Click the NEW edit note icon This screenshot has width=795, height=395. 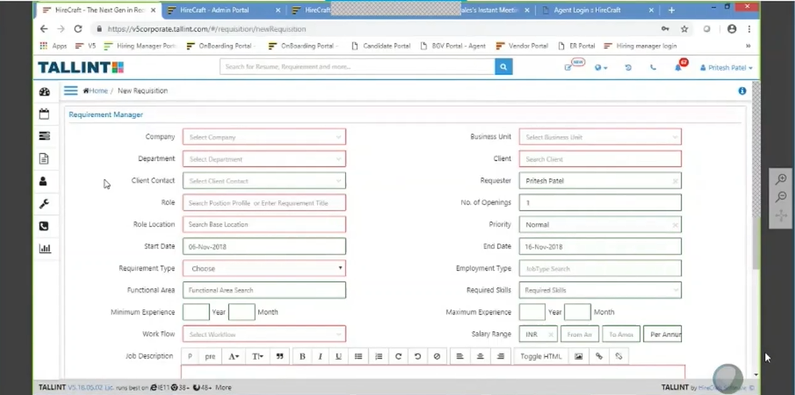pyautogui.click(x=569, y=67)
